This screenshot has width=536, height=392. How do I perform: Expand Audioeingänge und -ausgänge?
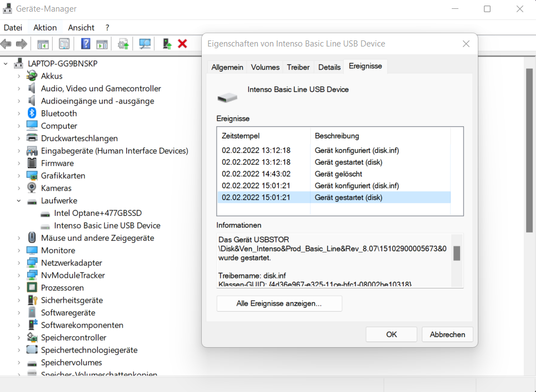tap(19, 101)
